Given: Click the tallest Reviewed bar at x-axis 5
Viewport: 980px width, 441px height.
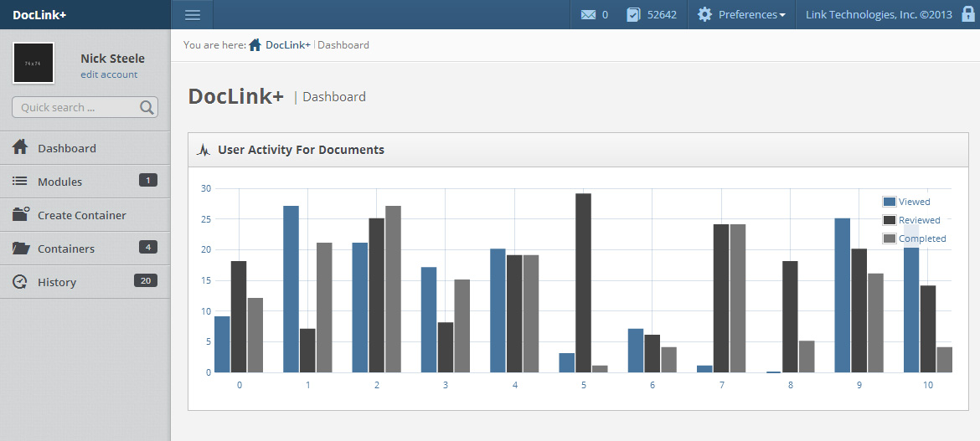Looking at the screenshot, I should pyautogui.click(x=583, y=283).
